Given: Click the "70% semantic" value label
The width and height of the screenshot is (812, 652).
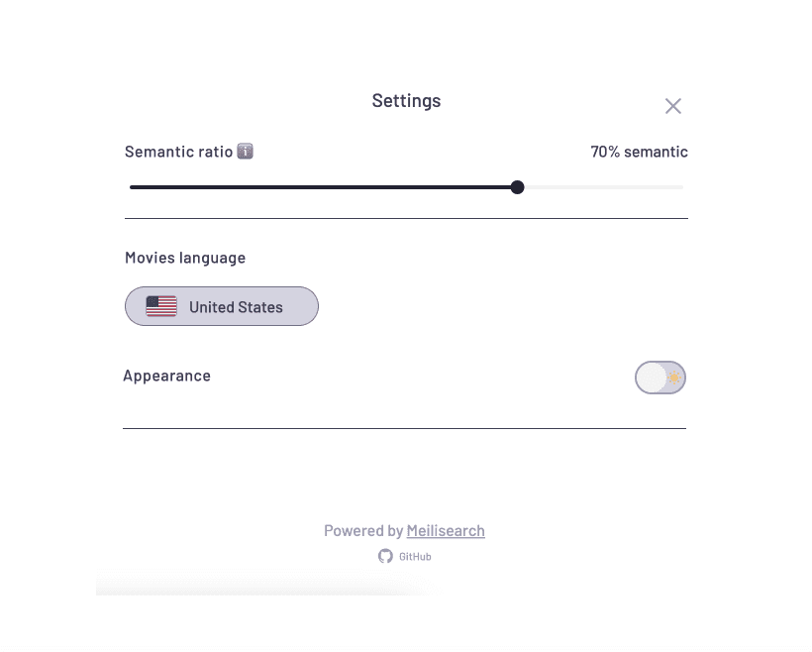Looking at the screenshot, I should click(x=639, y=152).
